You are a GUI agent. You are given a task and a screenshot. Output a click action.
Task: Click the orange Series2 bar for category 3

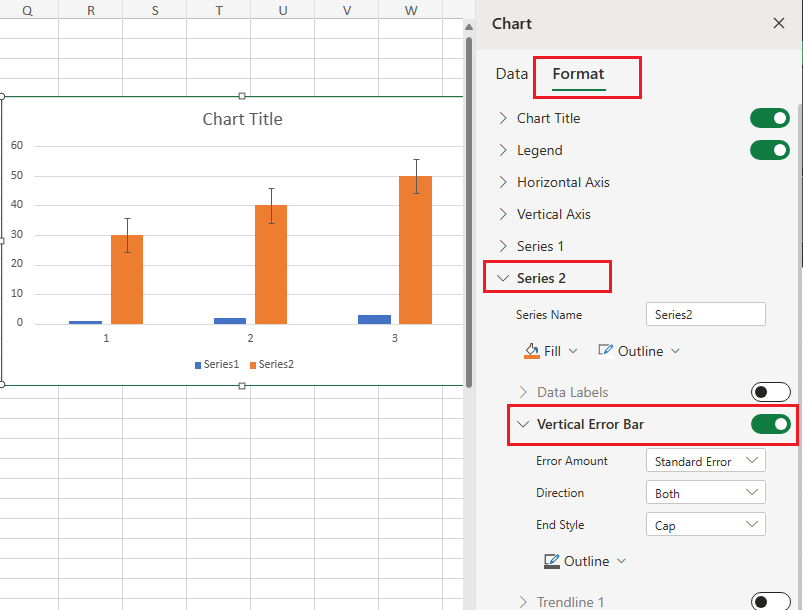[415, 250]
